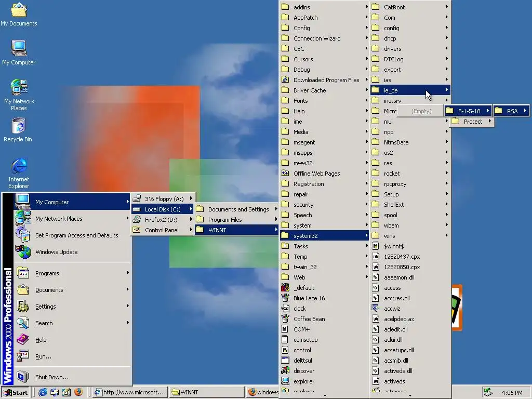Click the accwiz application icon
This screenshot has width=532, height=399.
pyautogui.click(x=375, y=309)
